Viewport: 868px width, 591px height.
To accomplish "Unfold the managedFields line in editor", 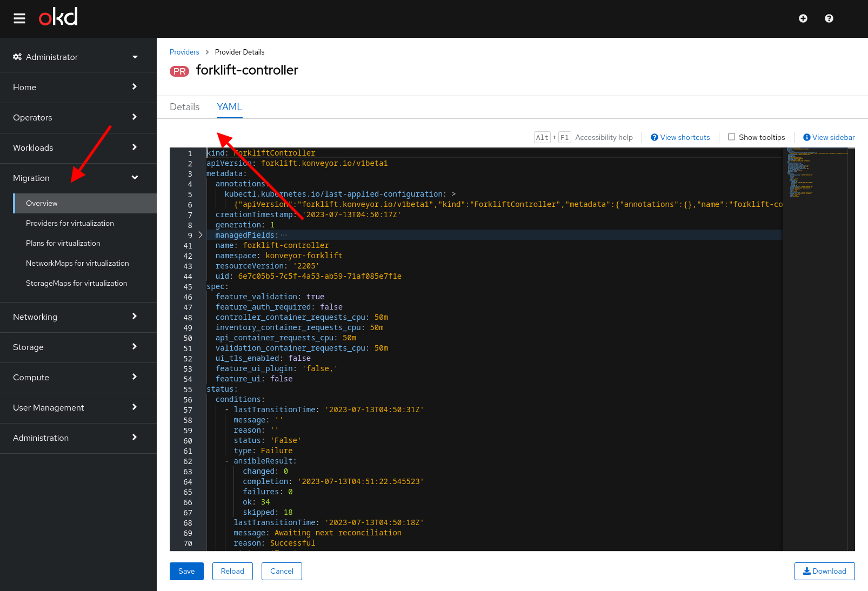I will click(x=201, y=235).
